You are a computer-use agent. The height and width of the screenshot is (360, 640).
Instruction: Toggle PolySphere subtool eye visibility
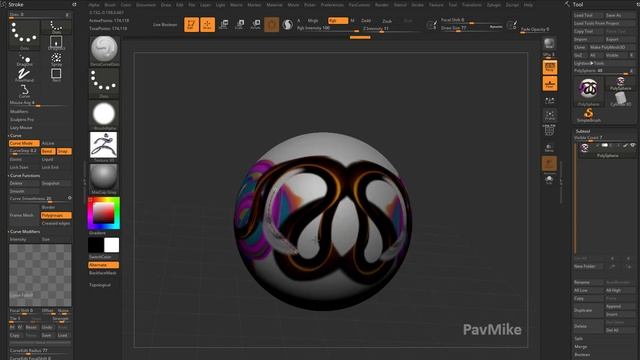pyautogui.click(x=633, y=145)
